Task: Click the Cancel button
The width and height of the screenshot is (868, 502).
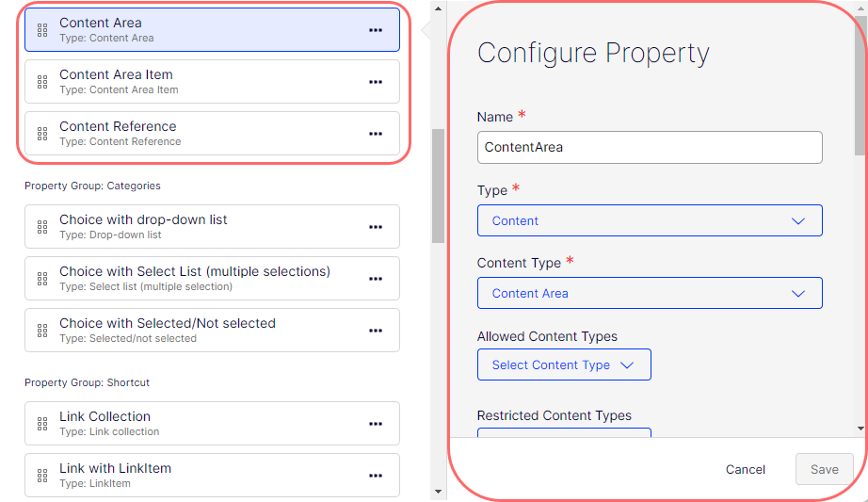Action: (x=745, y=469)
